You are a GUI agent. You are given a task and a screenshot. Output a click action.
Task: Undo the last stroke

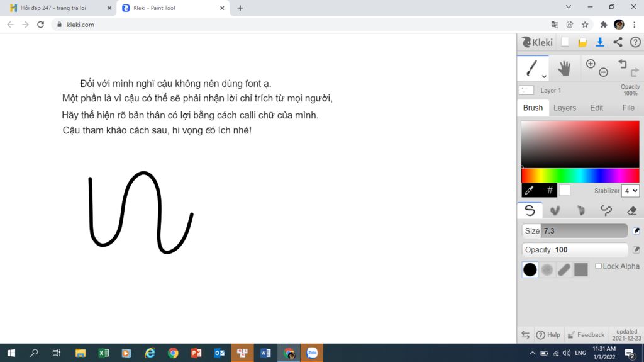(623, 64)
